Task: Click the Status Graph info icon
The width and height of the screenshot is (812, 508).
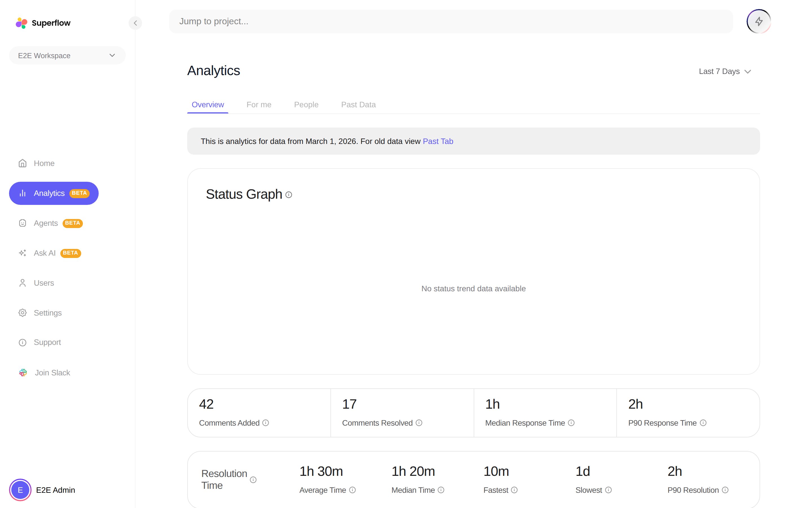Action: click(288, 195)
